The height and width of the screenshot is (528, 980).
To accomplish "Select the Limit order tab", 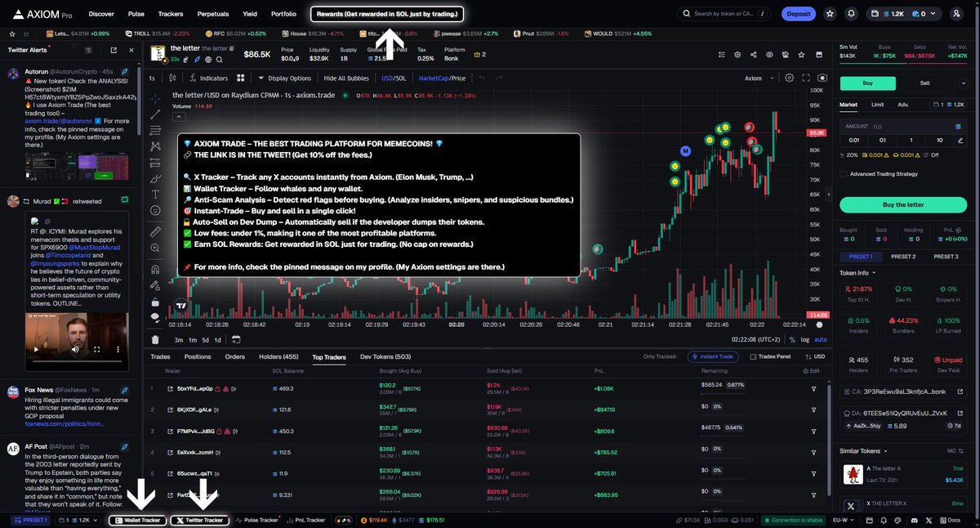I will coord(877,105).
